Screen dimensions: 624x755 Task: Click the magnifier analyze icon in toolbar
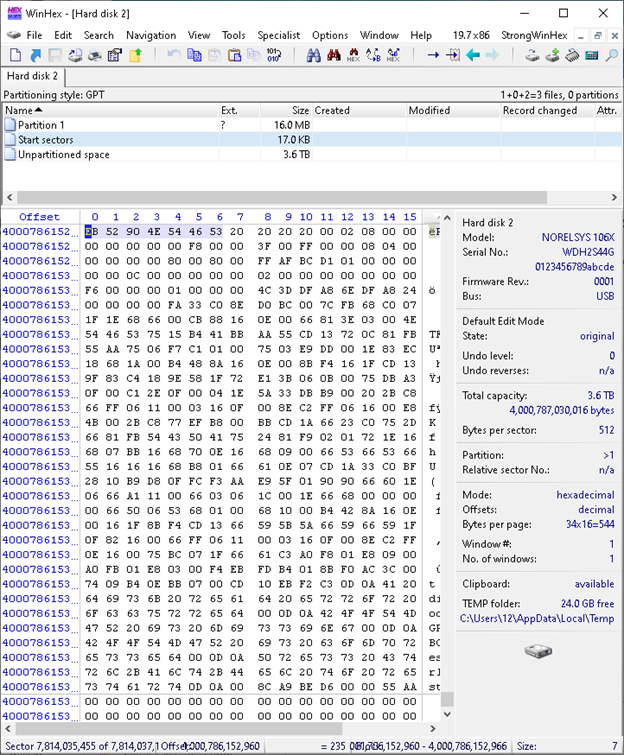[x=611, y=55]
